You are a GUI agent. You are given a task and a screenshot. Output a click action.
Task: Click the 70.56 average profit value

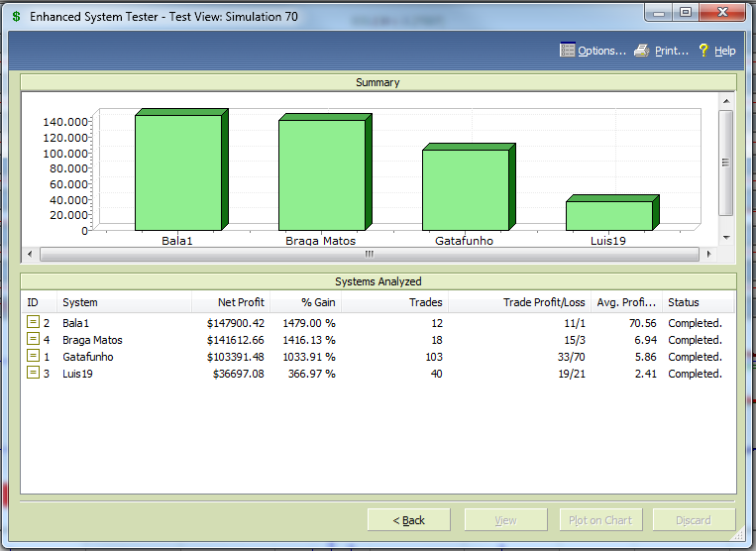coord(643,323)
